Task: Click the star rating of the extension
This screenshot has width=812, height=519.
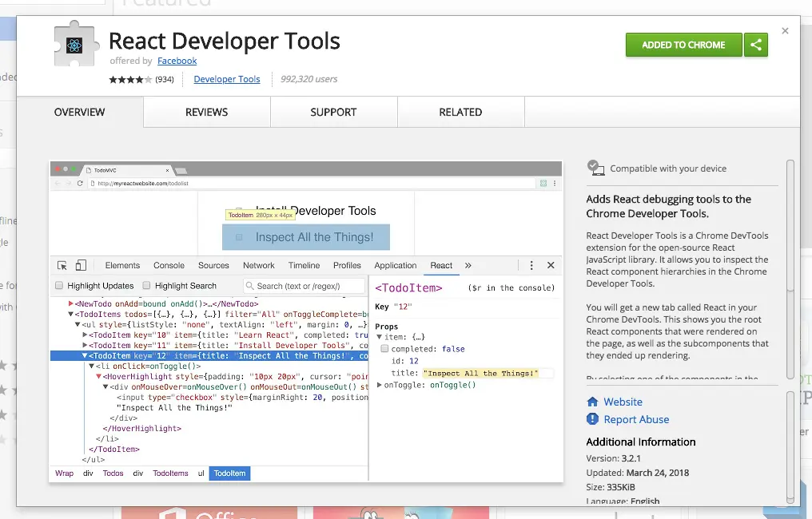Action: pos(130,79)
